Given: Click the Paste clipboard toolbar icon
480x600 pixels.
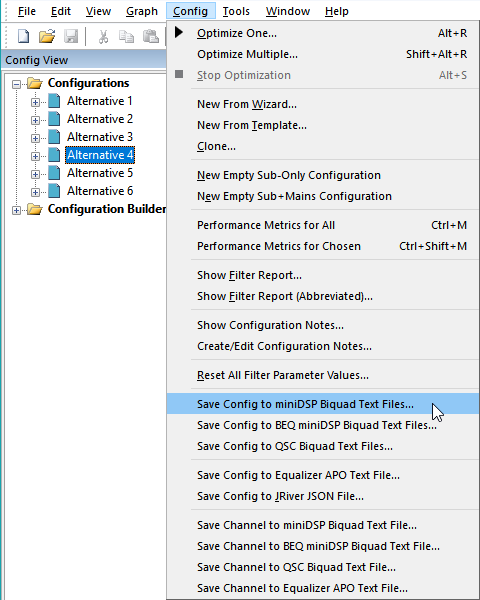Looking at the screenshot, I should click(x=151, y=37).
